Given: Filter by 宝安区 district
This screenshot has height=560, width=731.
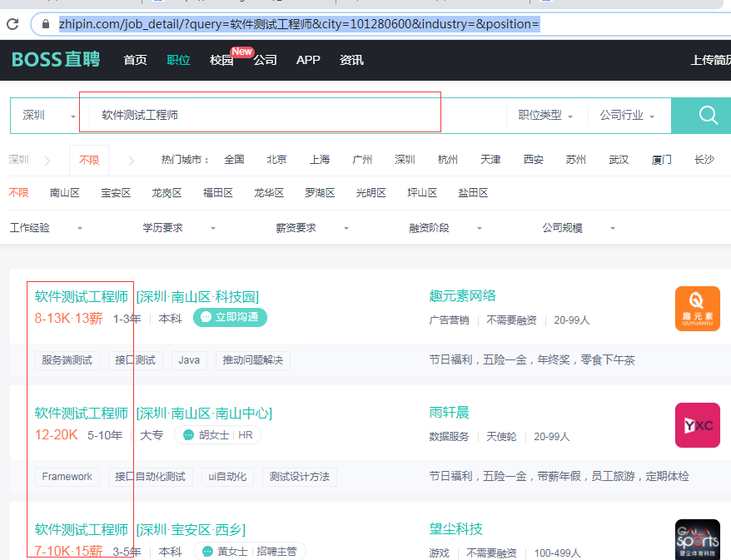Looking at the screenshot, I should pos(116,193).
